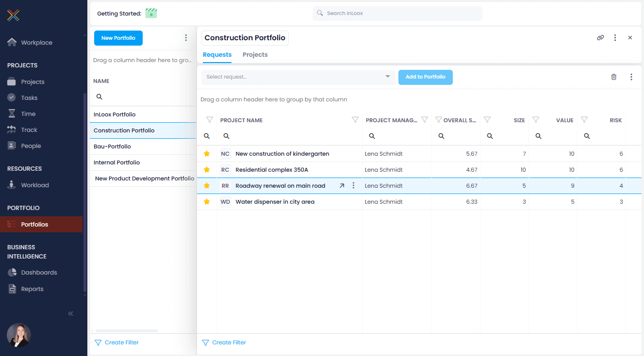Click Create Filter in portfolio list

(x=117, y=342)
